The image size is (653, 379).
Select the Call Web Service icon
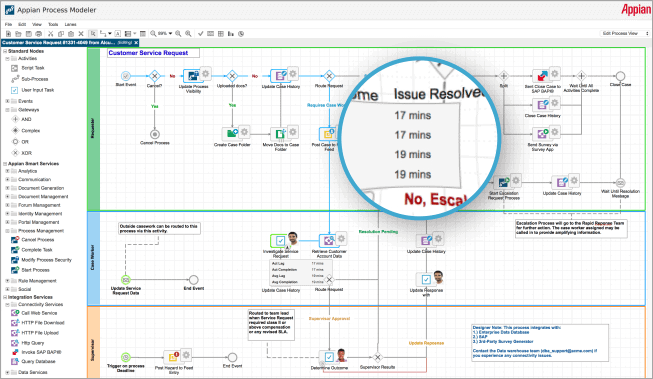coord(15,313)
